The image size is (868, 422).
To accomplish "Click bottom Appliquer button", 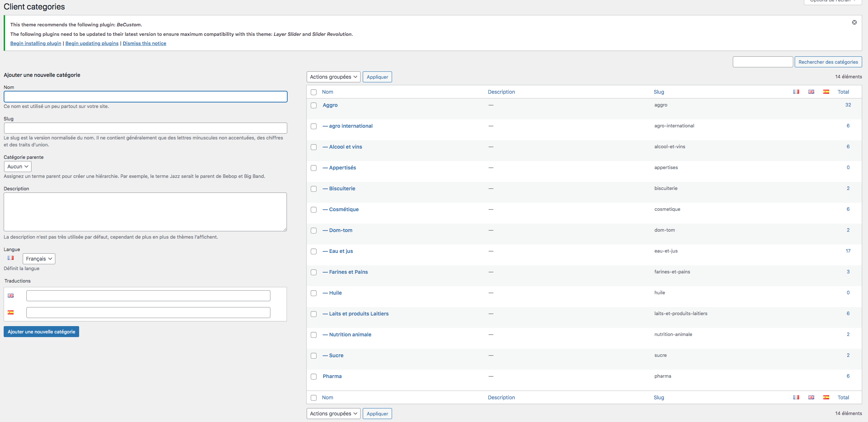I will (377, 414).
